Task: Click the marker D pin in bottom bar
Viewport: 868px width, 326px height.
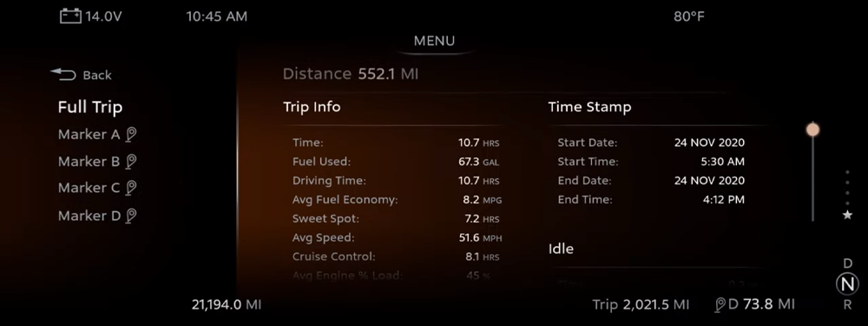Action: pyautogui.click(x=720, y=304)
